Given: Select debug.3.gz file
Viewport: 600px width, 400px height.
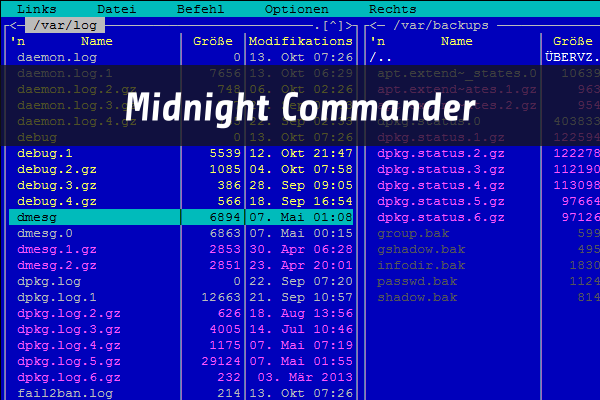Looking at the screenshot, I should tap(57, 186).
